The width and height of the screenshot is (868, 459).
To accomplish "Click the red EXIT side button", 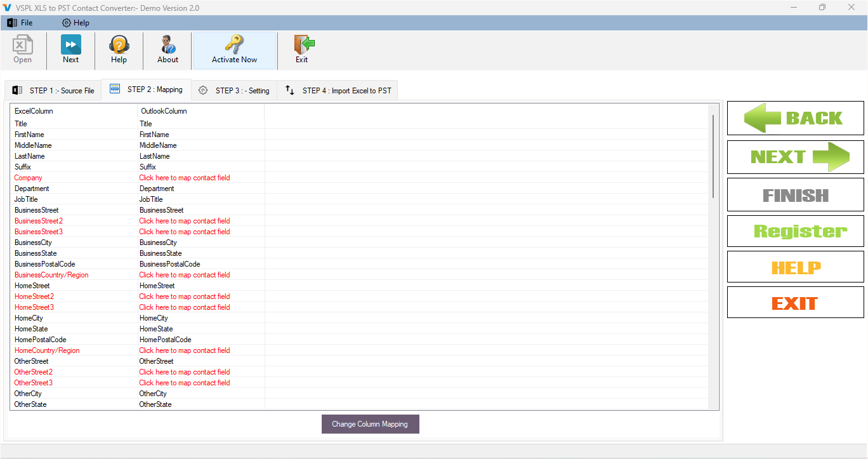I will coord(796,303).
